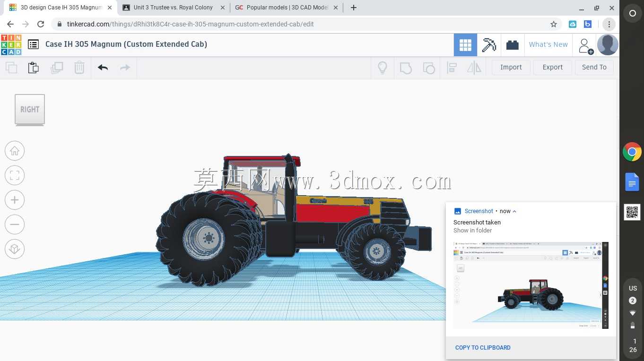The image size is (644, 361).
Task: Click Fit all in view icon
Action: point(15,175)
